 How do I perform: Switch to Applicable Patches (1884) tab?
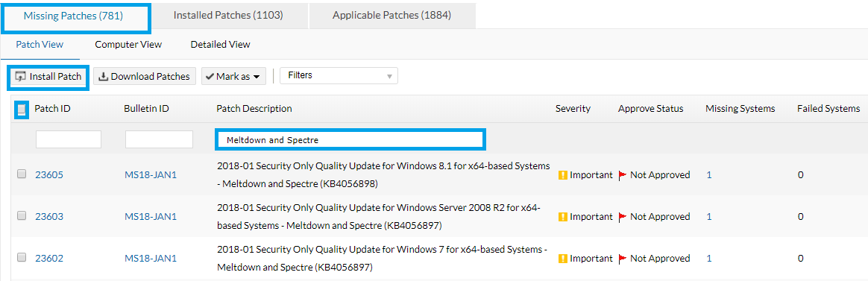click(x=392, y=16)
